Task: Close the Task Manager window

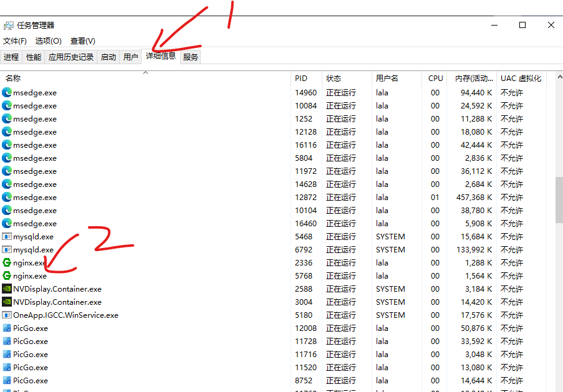Action: point(551,25)
